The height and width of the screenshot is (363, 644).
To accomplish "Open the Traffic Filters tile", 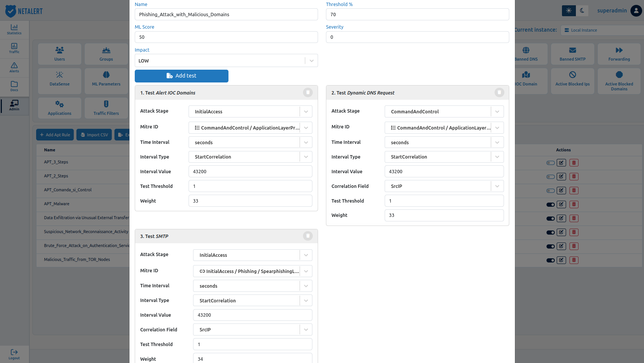I will click(x=106, y=108).
